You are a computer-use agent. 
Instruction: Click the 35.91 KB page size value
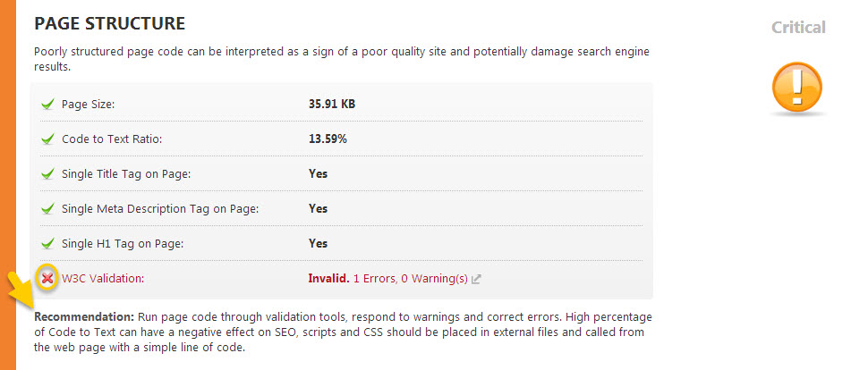[x=332, y=105]
